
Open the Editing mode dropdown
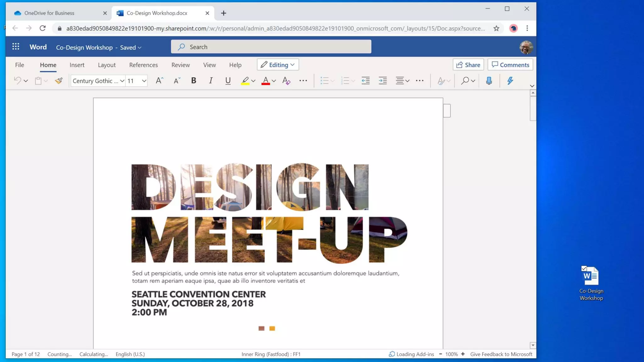point(278,65)
